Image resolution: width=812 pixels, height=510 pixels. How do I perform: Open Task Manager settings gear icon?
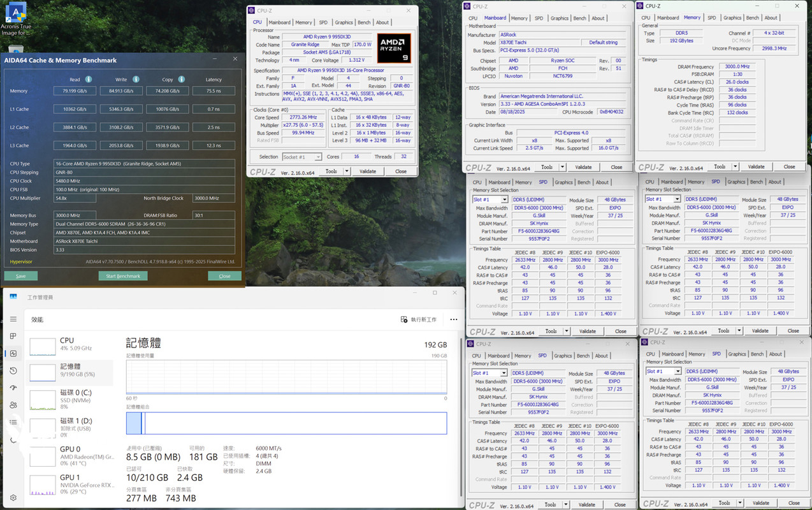click(x=13, y=498)
